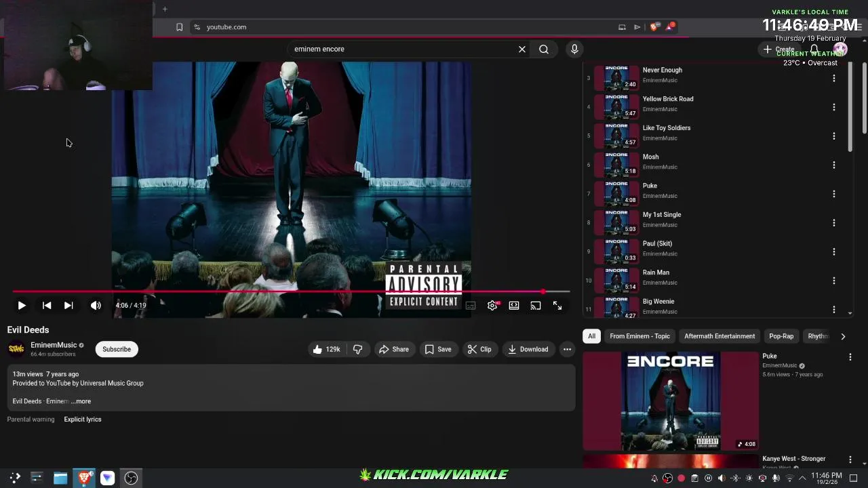Open Brave browser in the taskbar
The height and width of the screenshot is (488, 868).
pyautogui.click(x=84, y=478)
